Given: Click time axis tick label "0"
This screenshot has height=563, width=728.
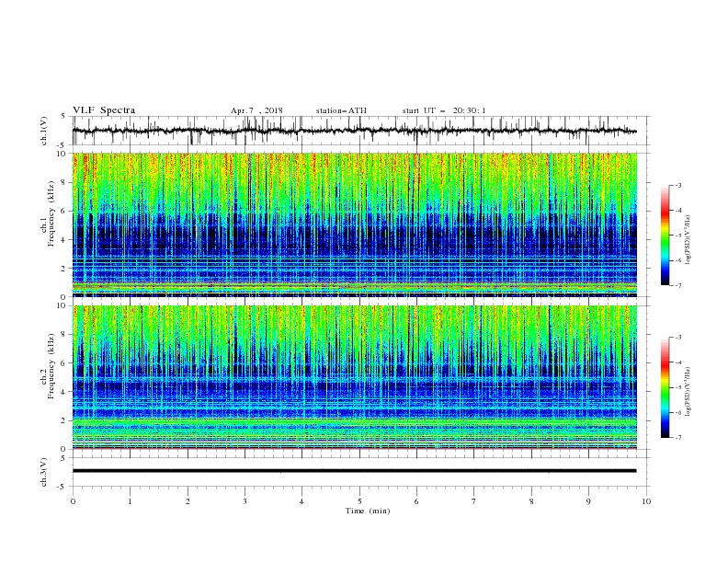Looking at the screenshot, I should [x=73, y=501].
